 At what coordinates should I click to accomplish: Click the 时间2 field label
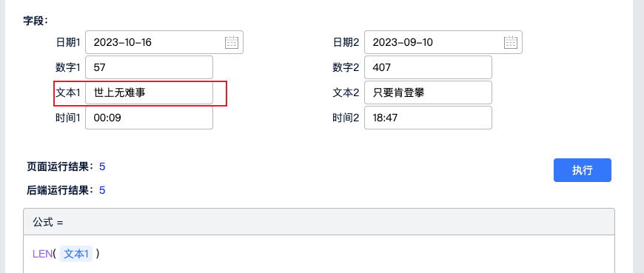(346, 118)
